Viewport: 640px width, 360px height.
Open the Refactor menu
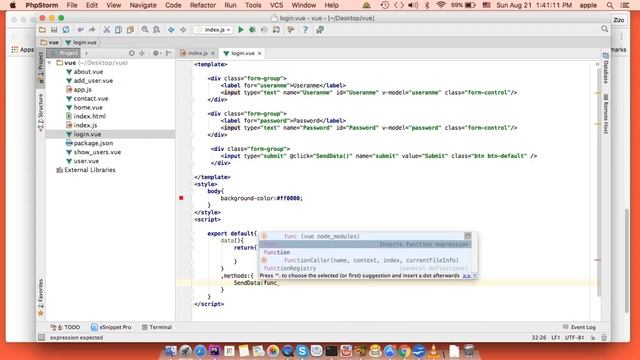(203, 5)
